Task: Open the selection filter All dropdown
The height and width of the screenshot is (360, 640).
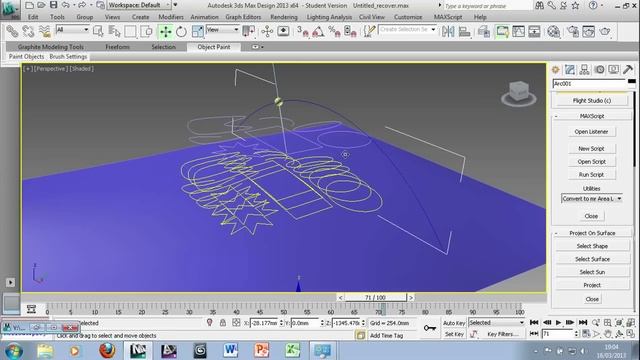Action: 72,29
